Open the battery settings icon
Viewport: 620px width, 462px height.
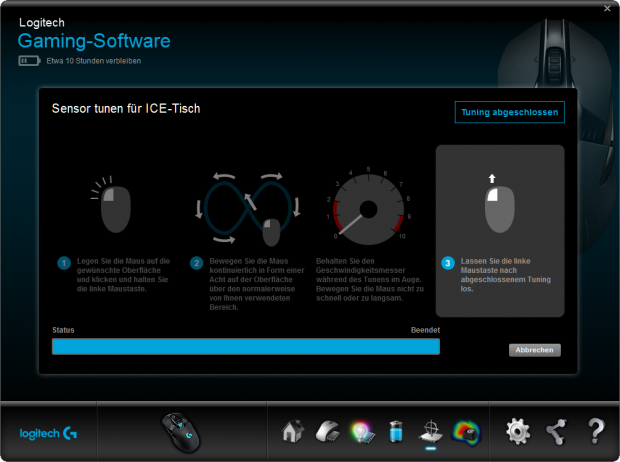tap(396, 431)
